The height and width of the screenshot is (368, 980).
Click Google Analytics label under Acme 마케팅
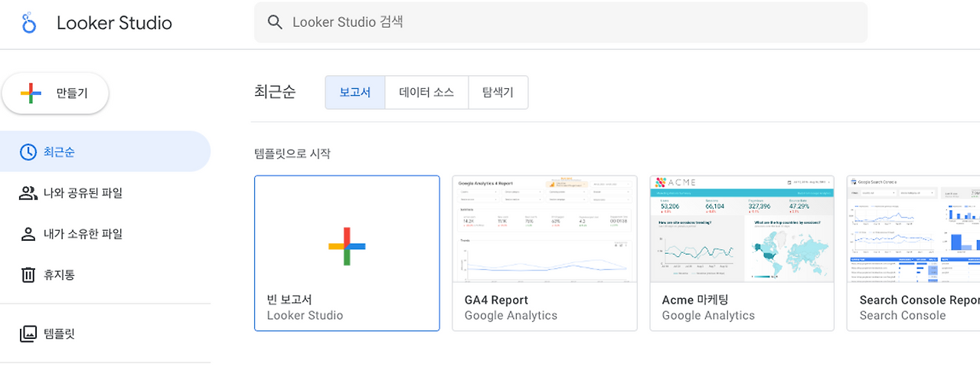tap(708, 315)
